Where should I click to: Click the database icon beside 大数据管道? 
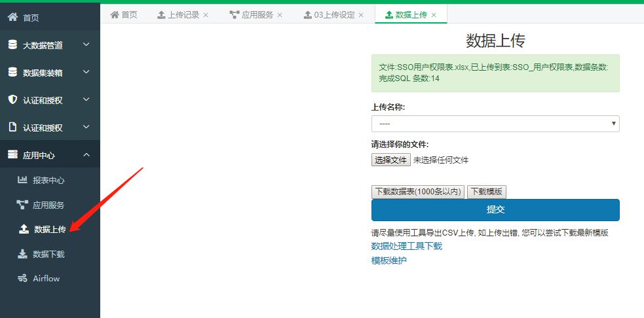click(12, 44)
